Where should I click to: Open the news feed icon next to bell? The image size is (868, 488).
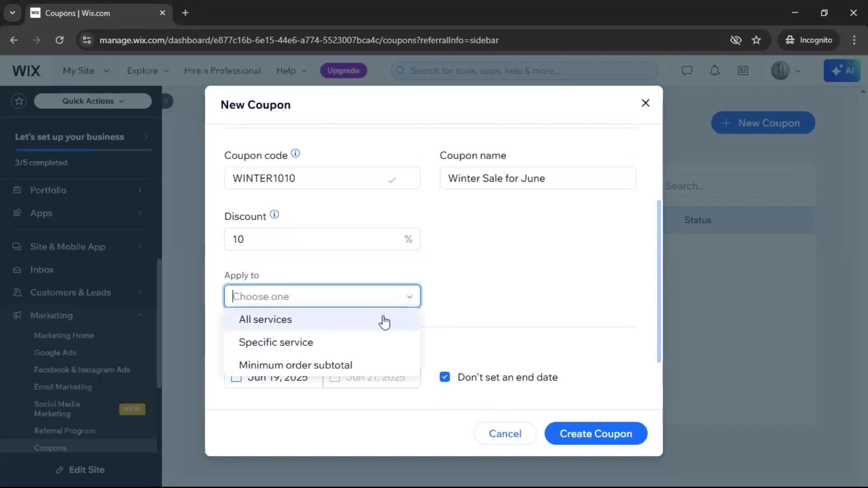743,71
